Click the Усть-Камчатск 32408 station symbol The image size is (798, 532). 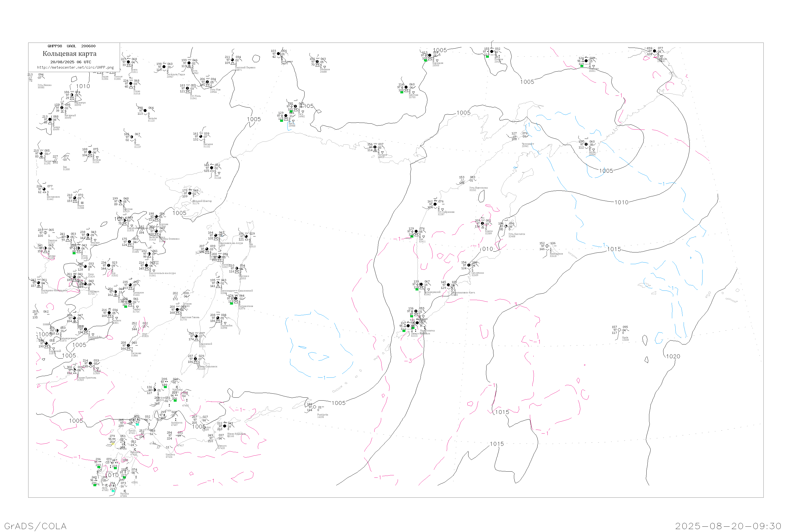pos(506,226)
